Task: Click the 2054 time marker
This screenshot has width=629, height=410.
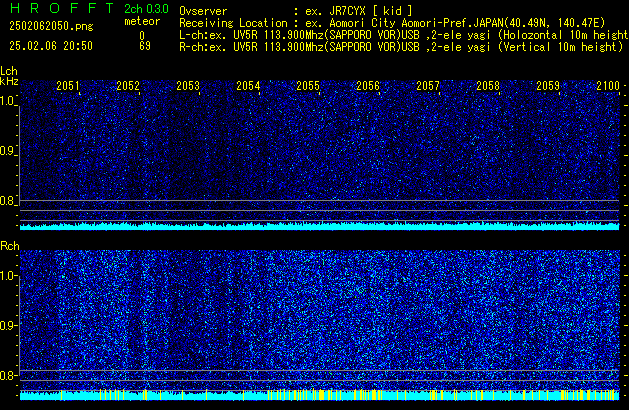Action: pos(248,86)
